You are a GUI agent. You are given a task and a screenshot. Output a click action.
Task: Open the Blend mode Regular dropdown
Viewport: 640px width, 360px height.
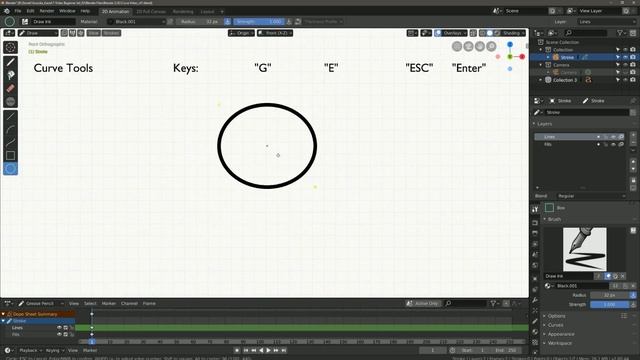(591, 196)
